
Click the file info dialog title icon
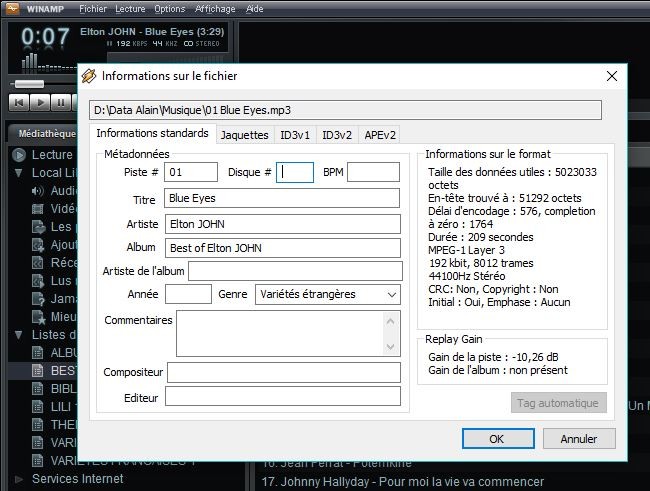pos(89,76)
